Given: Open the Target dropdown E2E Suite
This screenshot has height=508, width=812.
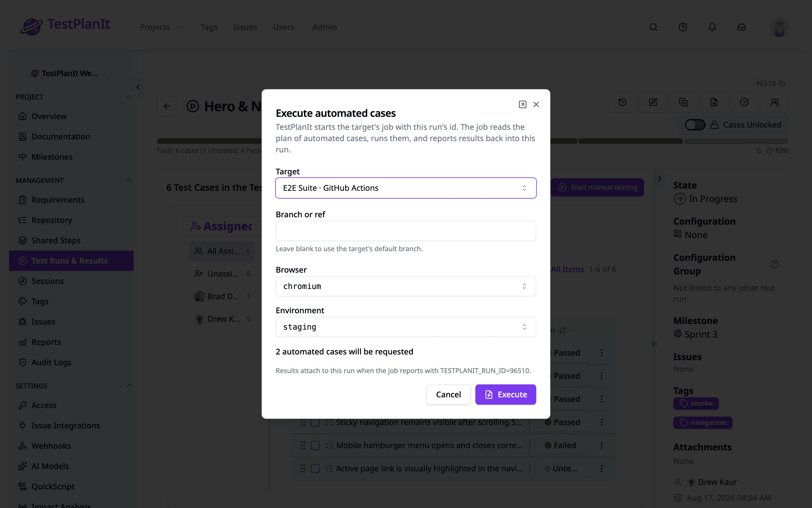Looking at the screenshot, I should [x=406, y=188].
